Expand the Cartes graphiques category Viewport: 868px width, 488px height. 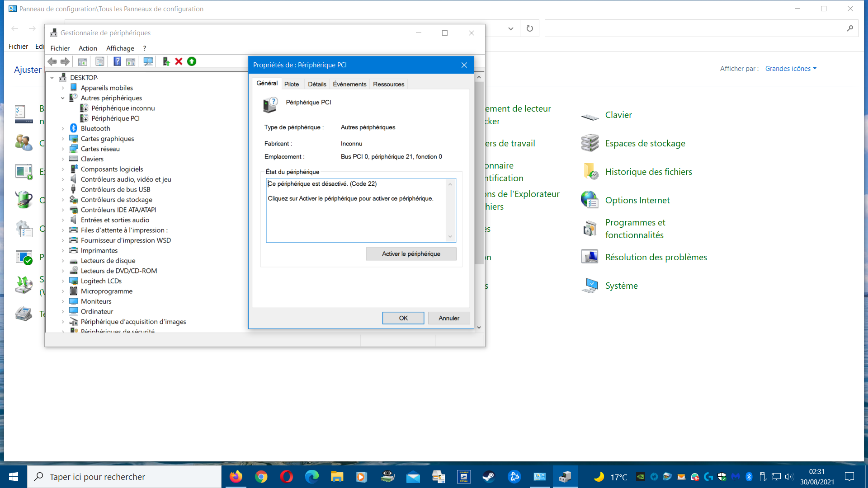coord(63,139)
